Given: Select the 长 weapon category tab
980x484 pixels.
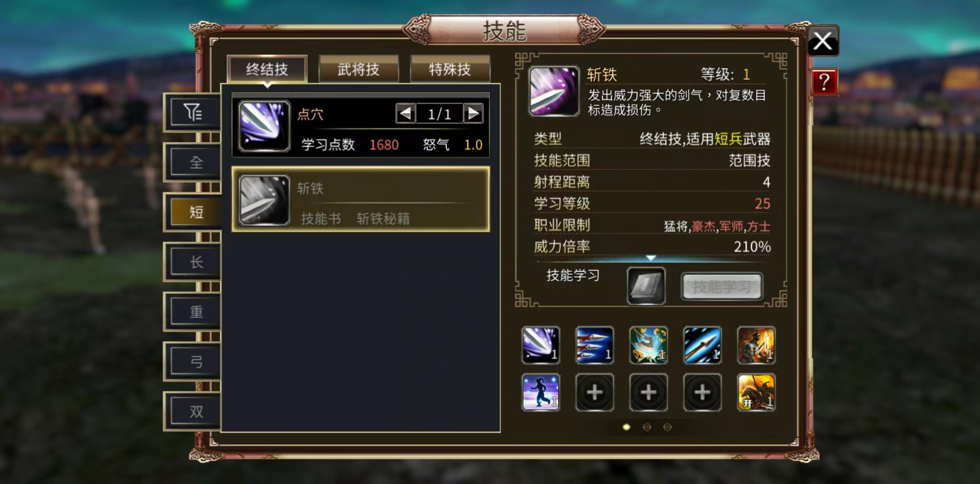Looking at the screenshot, I should coord(196,262).
